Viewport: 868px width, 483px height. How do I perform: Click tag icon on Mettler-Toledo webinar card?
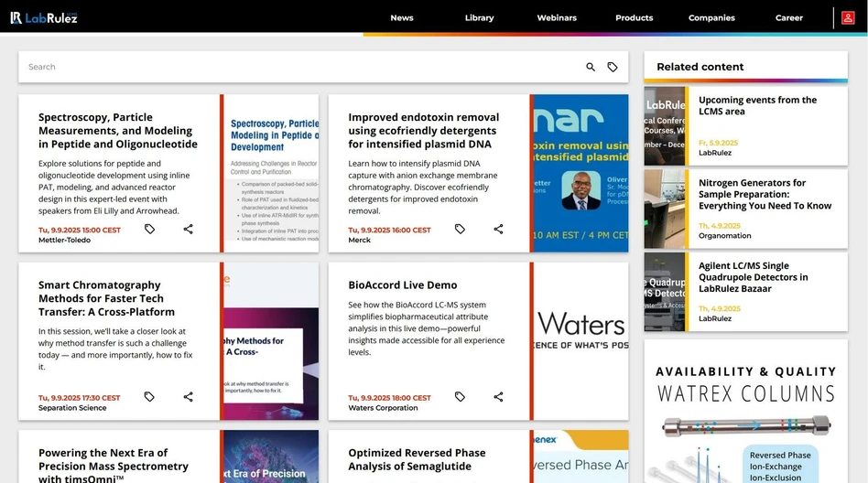149,229
